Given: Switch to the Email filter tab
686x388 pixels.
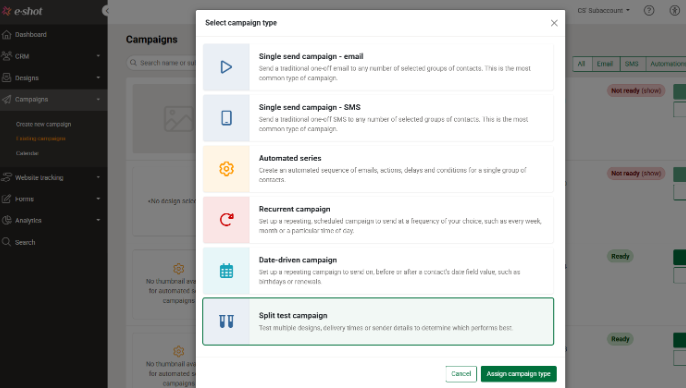Looking at the screenshot, I should pos(605,64).
